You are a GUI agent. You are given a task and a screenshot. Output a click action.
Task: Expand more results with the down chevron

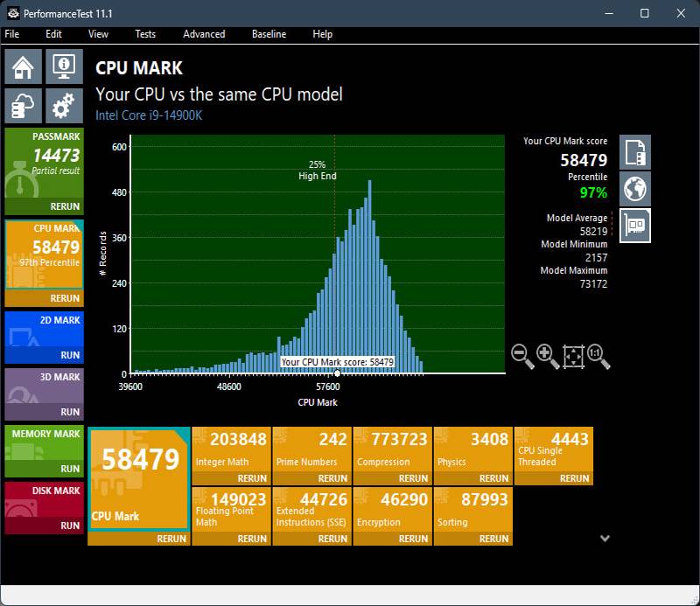pyautogui.click(x=605, y=539)
